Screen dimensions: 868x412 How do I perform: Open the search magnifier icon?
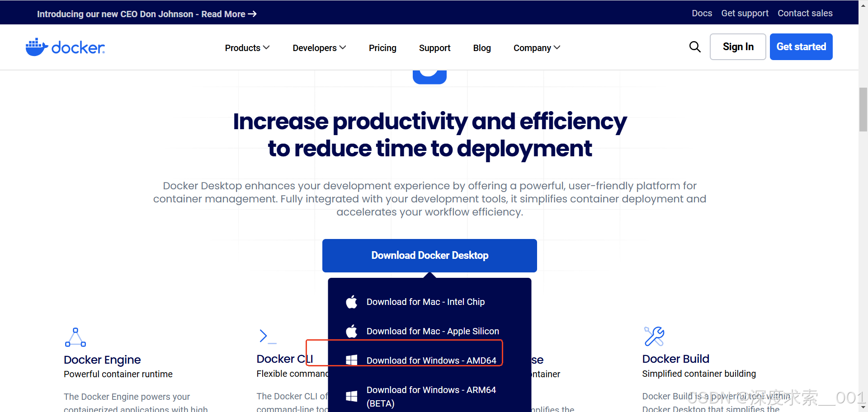click(x=695, y=47)
